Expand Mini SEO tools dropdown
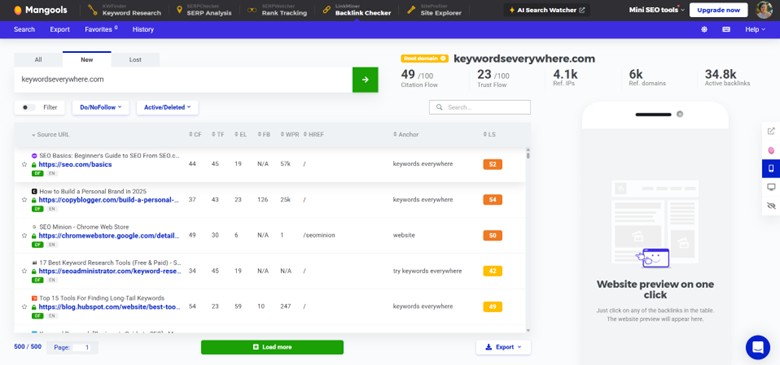Viewport: 780px width, 365px height. tap(657, 10)
